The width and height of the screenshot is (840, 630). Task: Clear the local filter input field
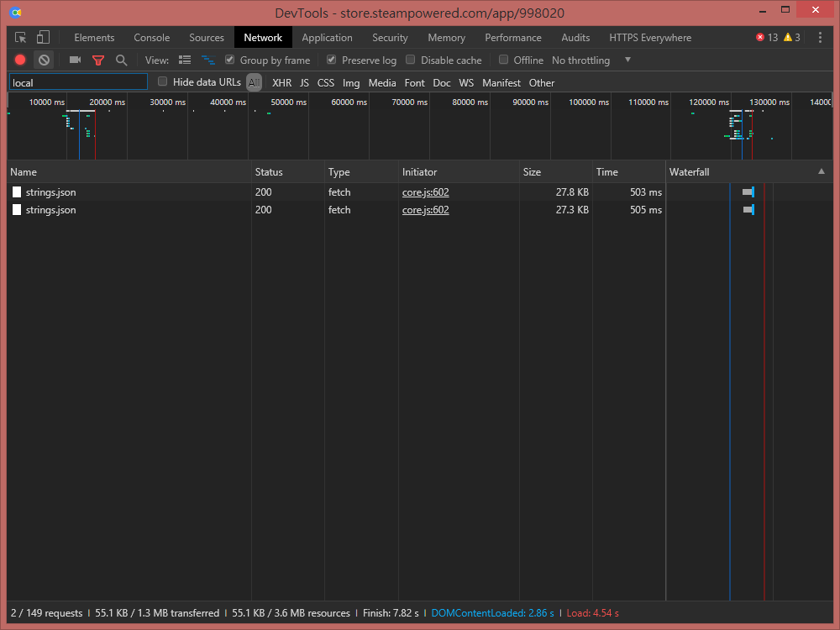click(77, 82)
